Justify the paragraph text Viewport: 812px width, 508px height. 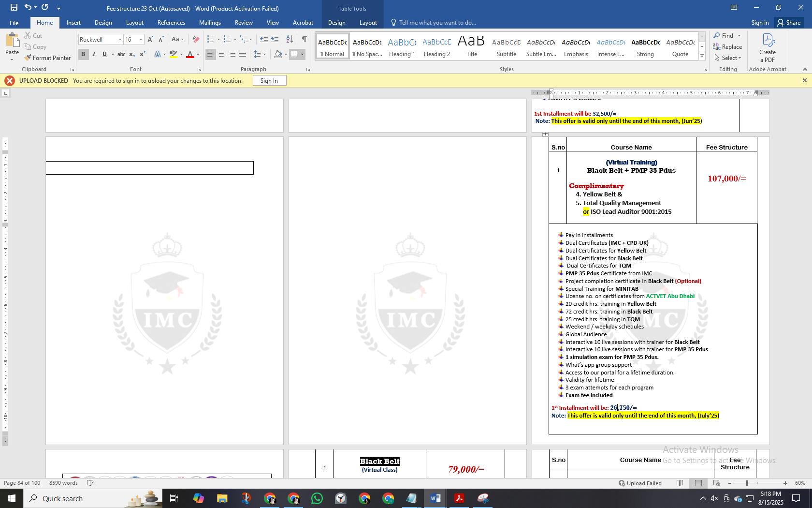243,54
